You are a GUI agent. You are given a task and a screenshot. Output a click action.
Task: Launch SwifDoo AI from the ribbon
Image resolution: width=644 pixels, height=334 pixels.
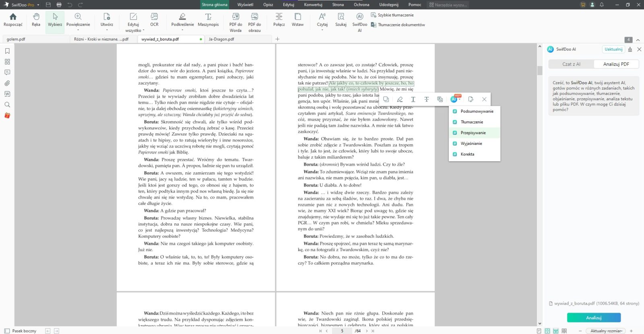tap(359, 23)
